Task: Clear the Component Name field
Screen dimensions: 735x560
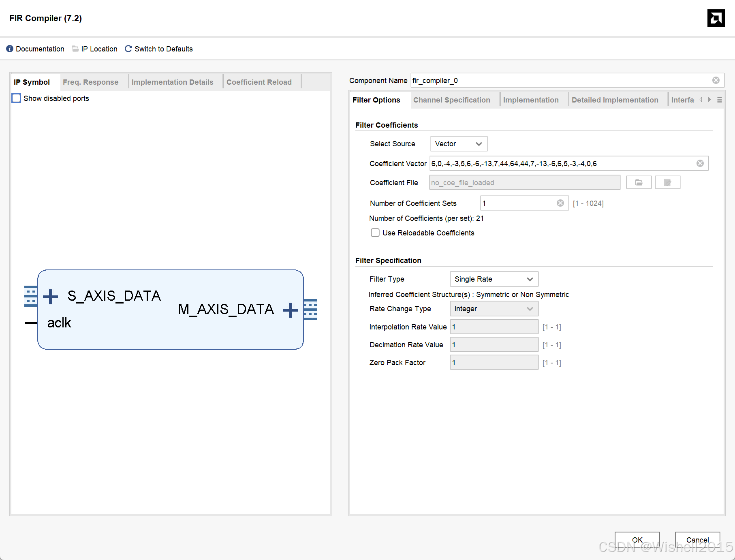Action: click(716, 80)
